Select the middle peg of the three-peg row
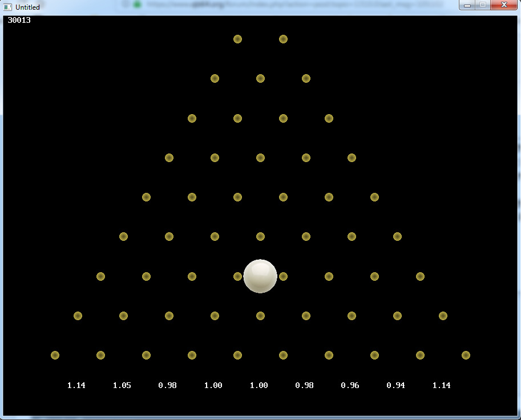The width and height of the screenshot is (521, 420). 260,79
